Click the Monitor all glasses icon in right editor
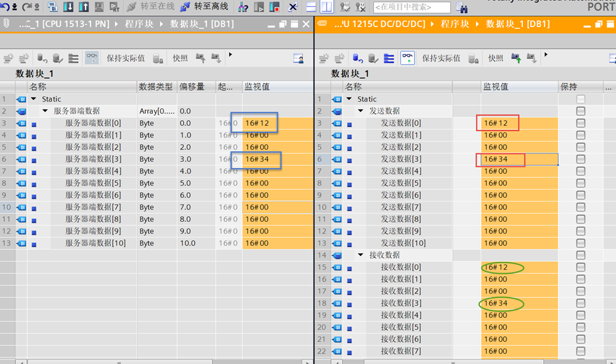Image resolution: width=616 pixels, height=364 pixels. 407,59
